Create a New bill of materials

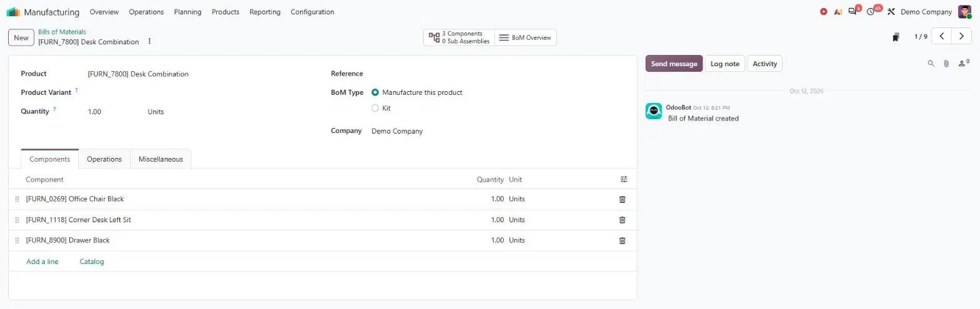click(21, 37)
